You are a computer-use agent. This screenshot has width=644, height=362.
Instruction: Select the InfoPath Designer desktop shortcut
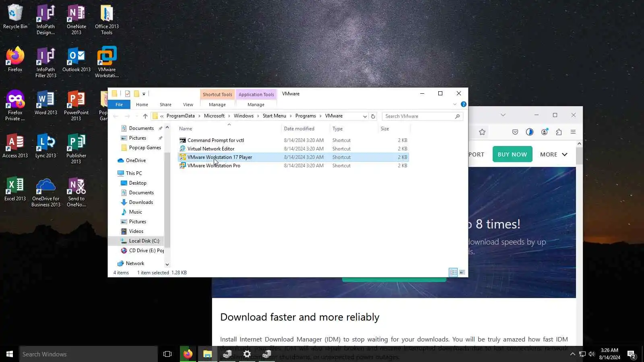pos(46,20)
